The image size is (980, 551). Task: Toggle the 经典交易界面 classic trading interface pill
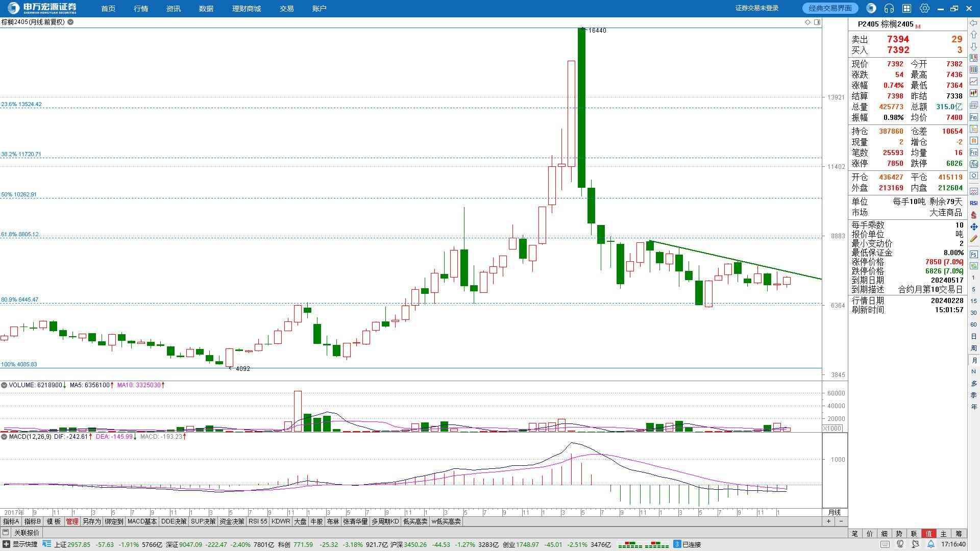tap(830, 8)
